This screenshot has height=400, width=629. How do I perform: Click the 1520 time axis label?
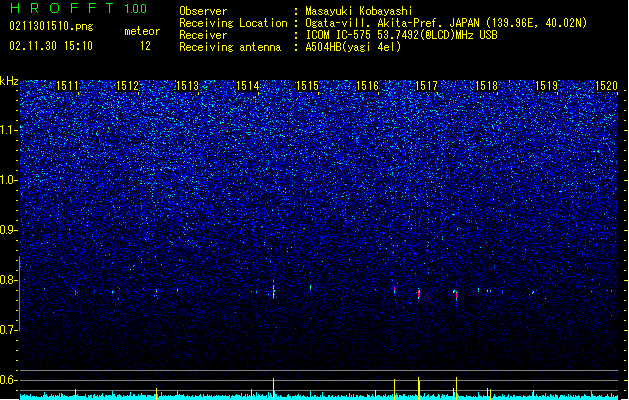coord(606,86)
